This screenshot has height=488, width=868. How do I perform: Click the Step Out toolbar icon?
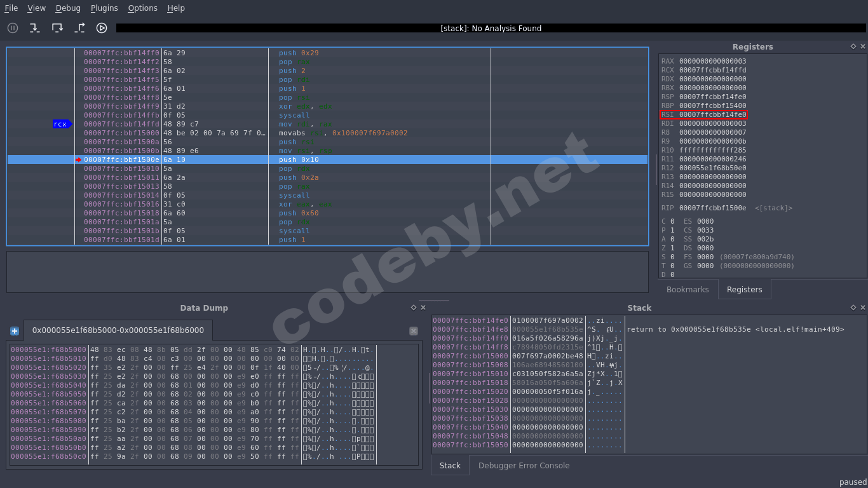79,28
